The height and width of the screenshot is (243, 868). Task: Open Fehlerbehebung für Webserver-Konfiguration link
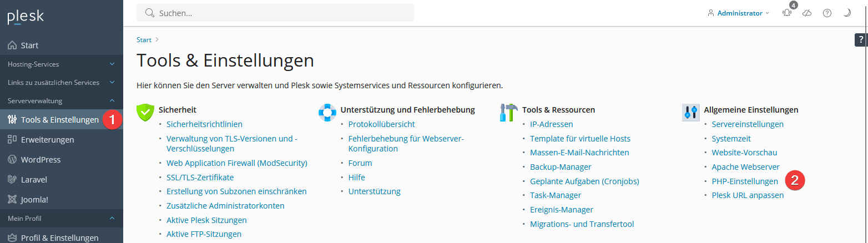click(406, 144)
